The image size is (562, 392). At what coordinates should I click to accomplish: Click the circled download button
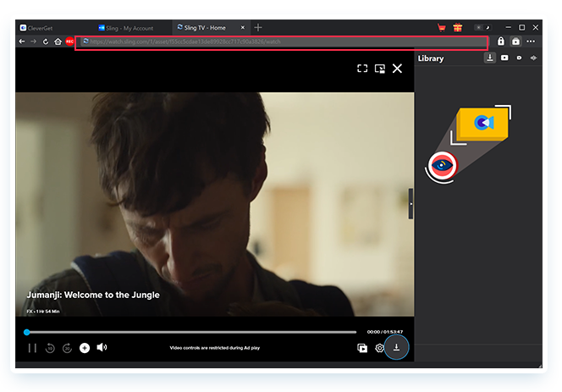[396, 347]
